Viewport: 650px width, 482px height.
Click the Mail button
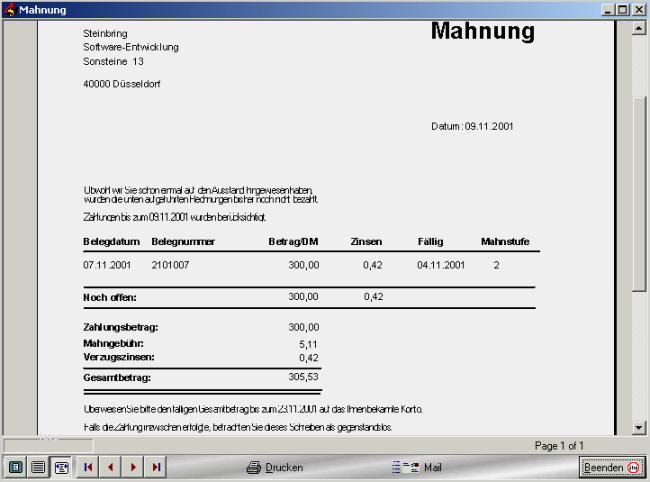pos(417,467)
